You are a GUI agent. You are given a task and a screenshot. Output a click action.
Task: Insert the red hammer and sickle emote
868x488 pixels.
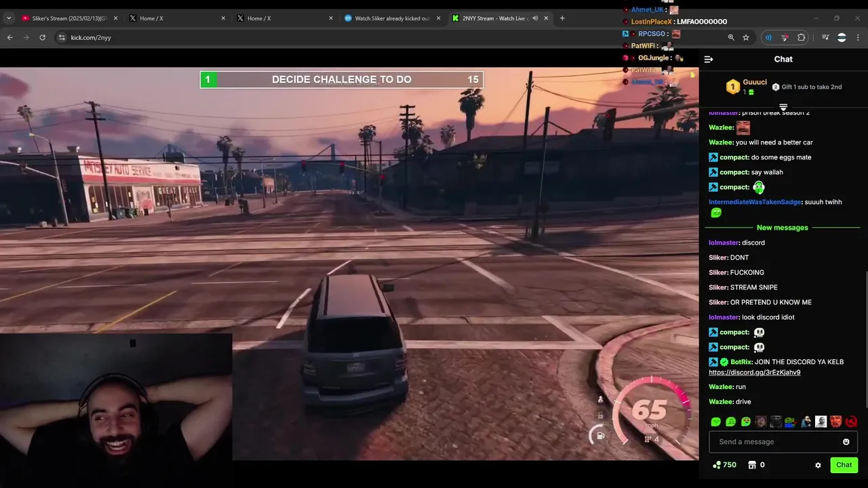coord(851,422)
